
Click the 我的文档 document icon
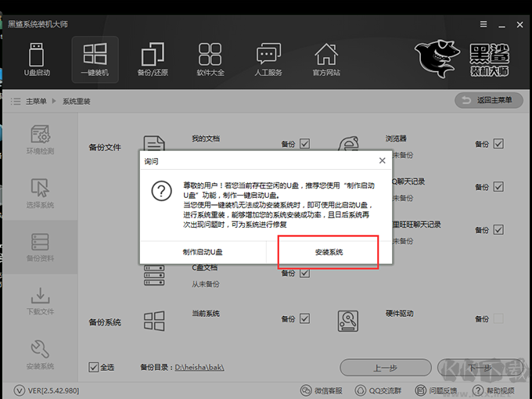tap(154, 143)
